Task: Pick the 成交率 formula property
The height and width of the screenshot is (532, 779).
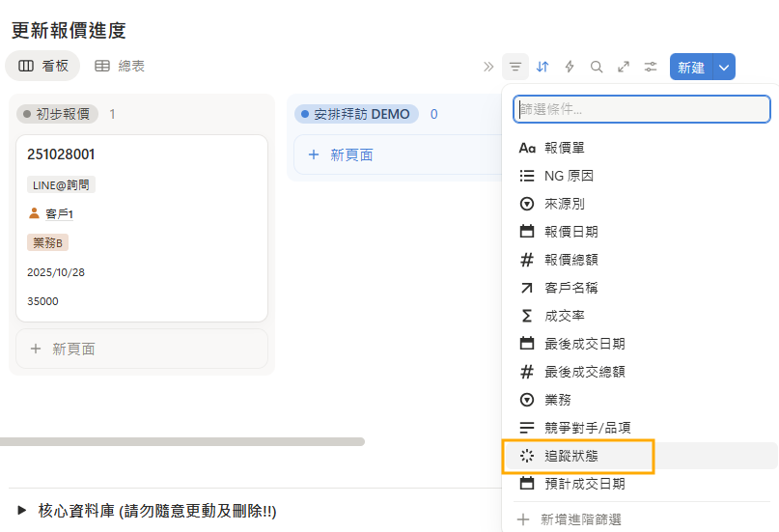Action: [564, 316]
